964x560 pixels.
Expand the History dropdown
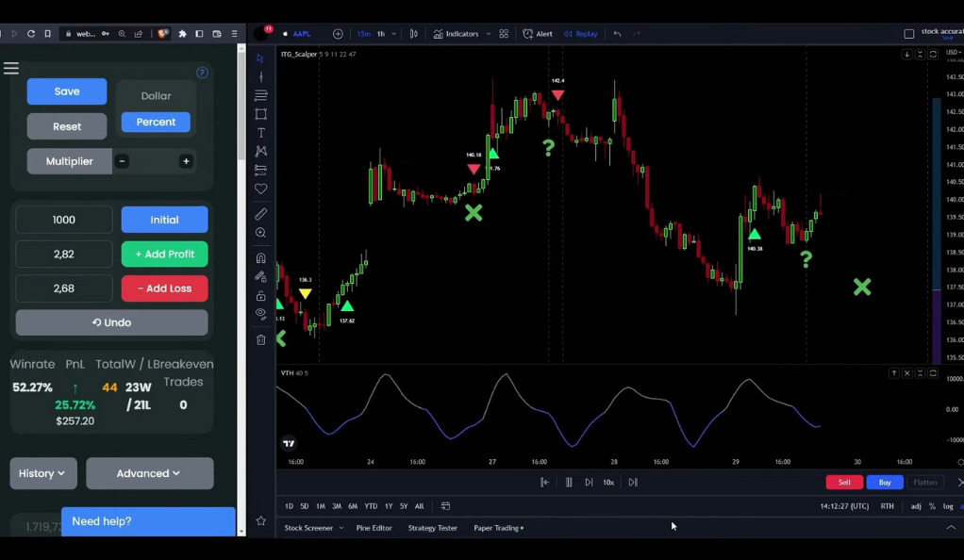coord(43,473)
